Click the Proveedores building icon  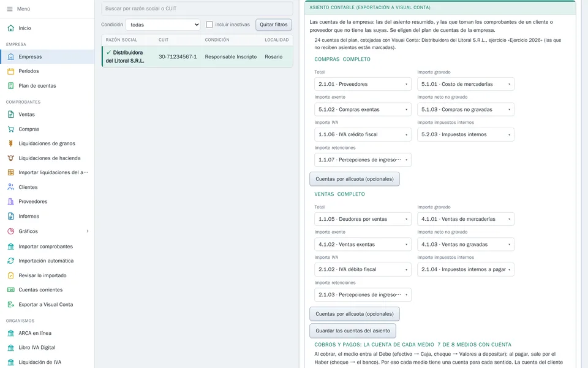pos(11,201)
